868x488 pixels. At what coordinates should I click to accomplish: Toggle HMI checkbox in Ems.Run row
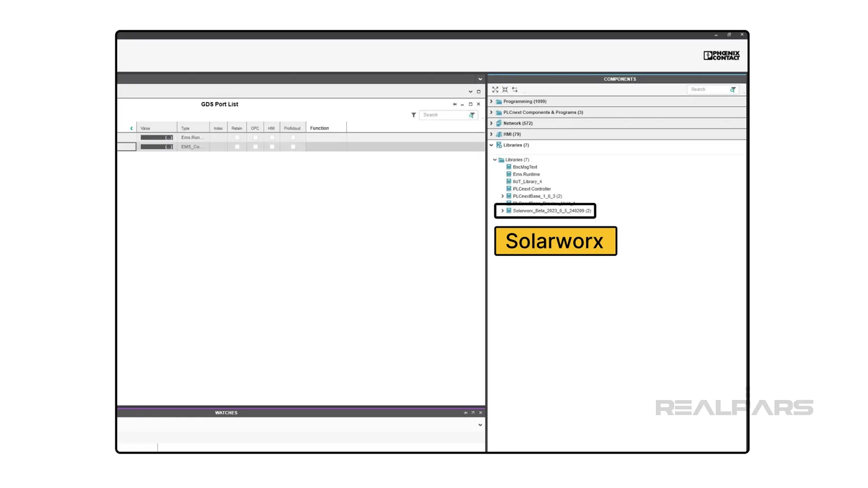(272, 137)
